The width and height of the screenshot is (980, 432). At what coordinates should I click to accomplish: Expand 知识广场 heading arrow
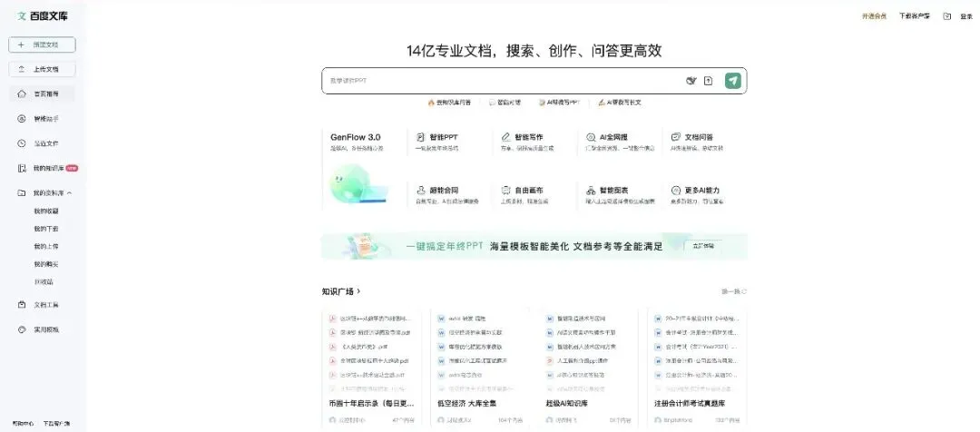coord(358,291)
